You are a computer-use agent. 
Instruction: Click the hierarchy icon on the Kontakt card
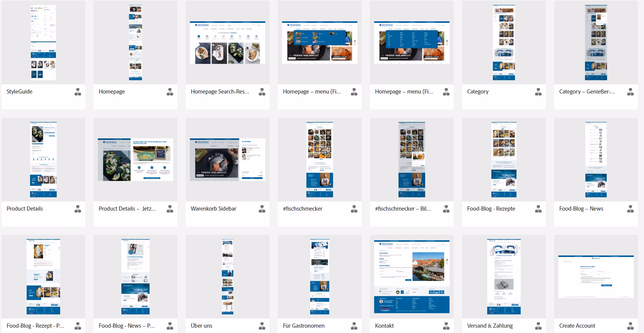pyautogui.click(x=446, y=326)
